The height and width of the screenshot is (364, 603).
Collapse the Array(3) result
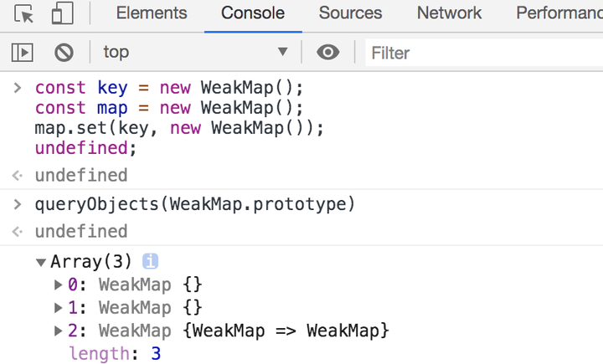[41, 263]
